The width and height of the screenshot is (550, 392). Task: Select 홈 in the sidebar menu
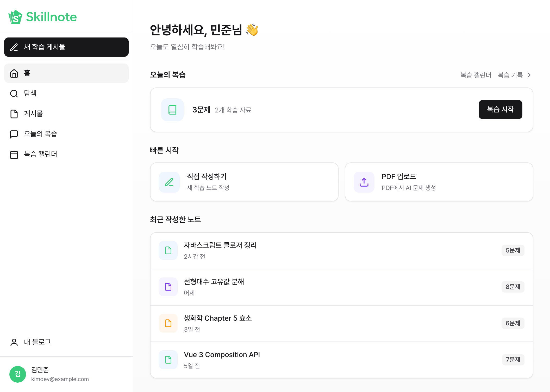(66, 73)
